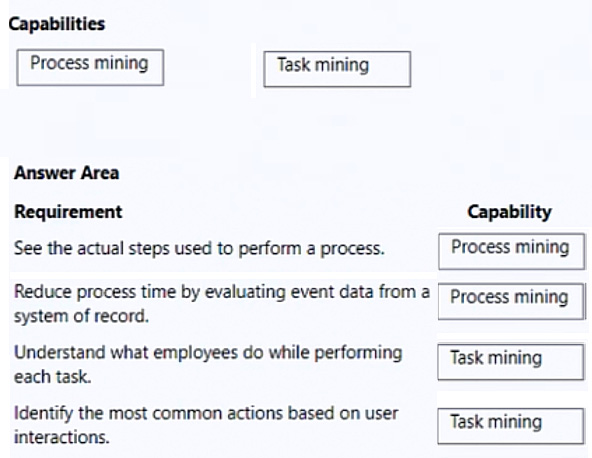Image resolution: width=592 pixels, height=458 pixels.
Task: Click the word 'Area' in Answer Area heading
Action: [x=100, y=173]
